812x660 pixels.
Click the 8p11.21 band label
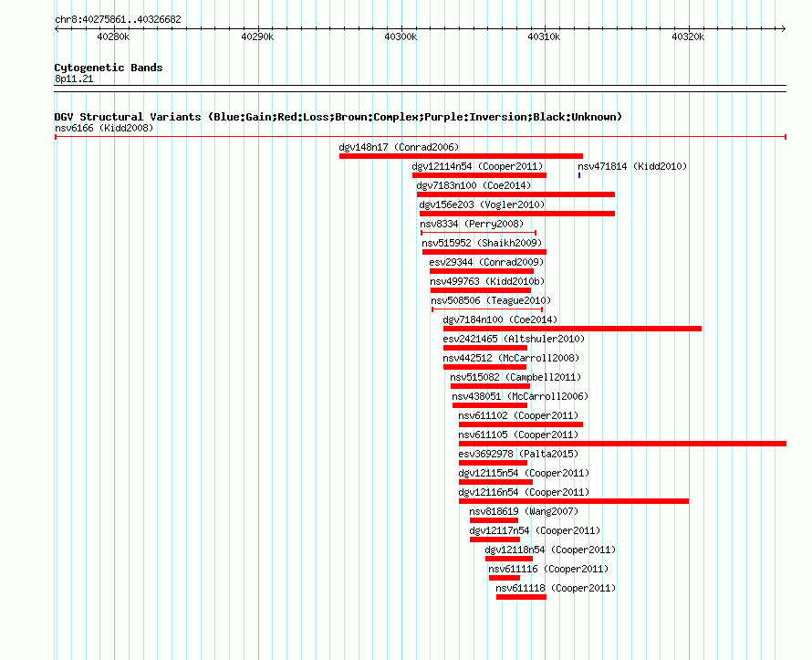pyautogui.click(x=74, y=79)
